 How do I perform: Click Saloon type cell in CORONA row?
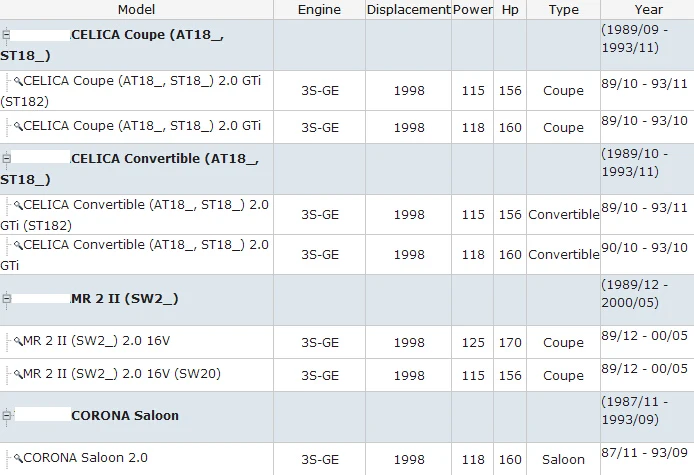click(563, 460)
